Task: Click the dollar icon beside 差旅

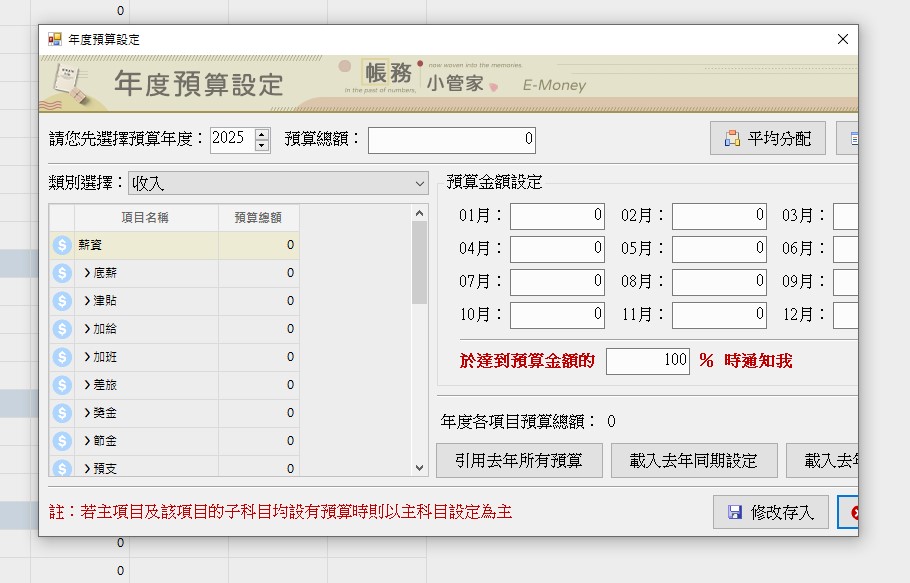Action: 62,385
